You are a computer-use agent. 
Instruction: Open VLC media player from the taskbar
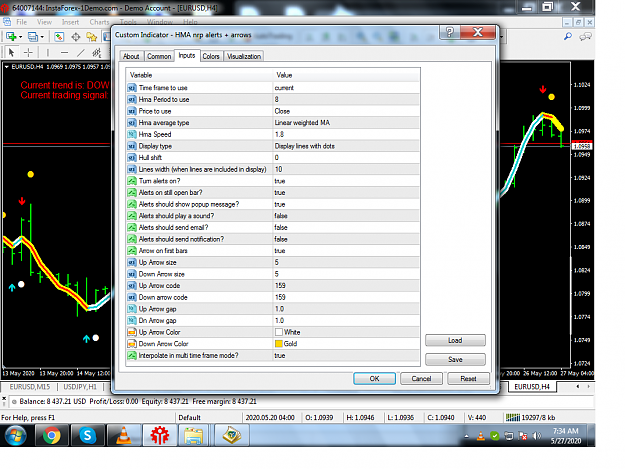(x=124, y=435)
